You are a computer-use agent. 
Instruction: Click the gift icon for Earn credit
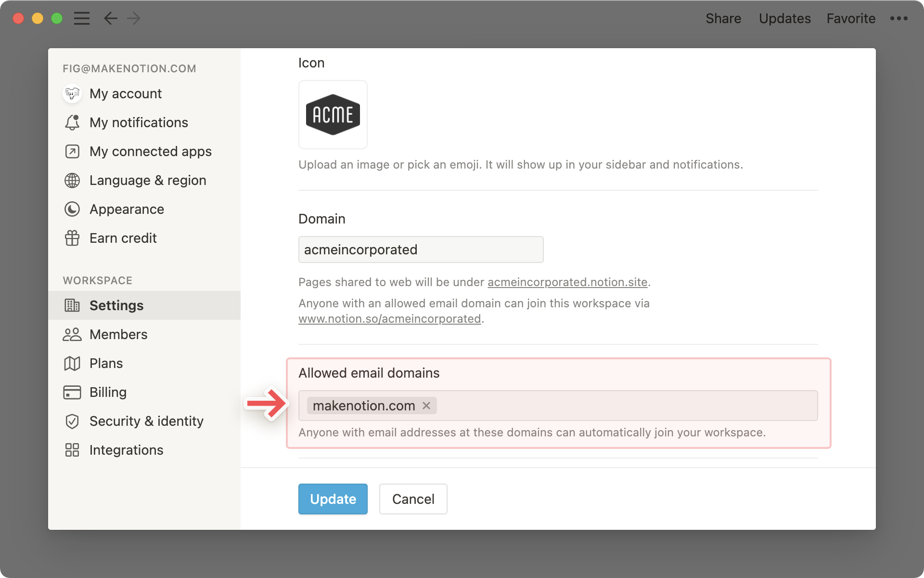pyautogui.click(x=72, y=238)
